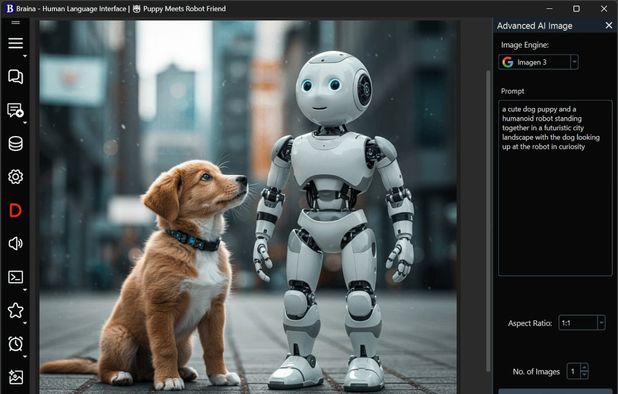Open the star favorites icon
The image size is (618, 394).
(15, 310)
